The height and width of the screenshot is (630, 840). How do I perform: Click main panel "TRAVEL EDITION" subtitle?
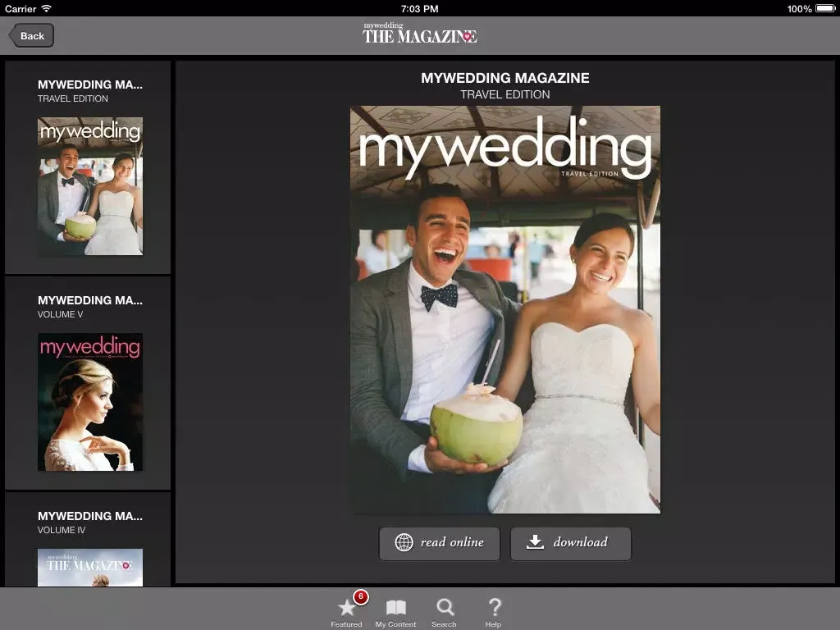[505, 94]
